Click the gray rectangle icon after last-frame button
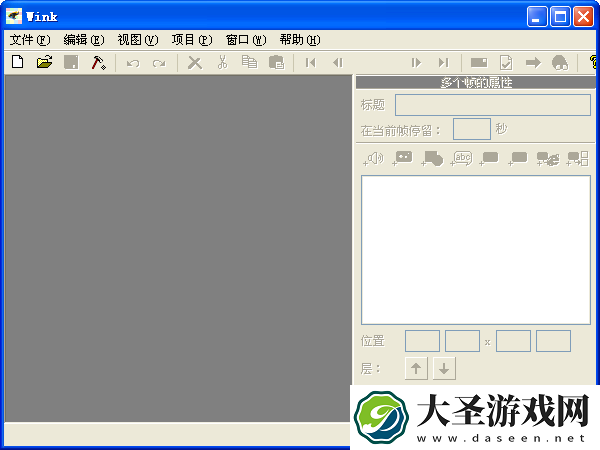The image size is (600, 450). (479, 62)
